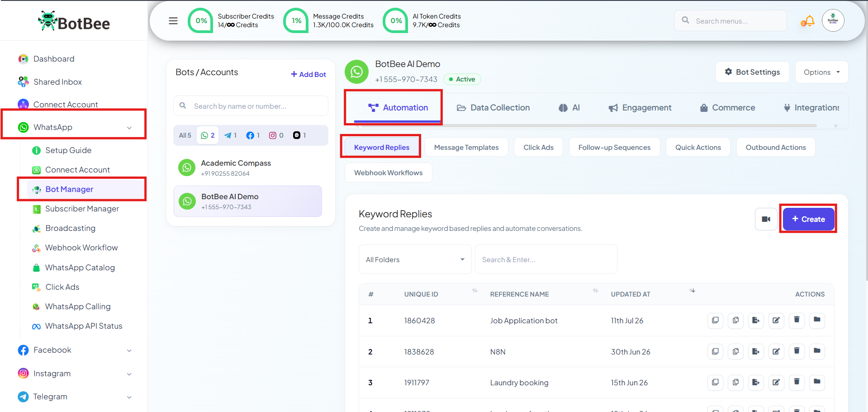Viewport: 868px width, 412px height.
Task: Click the copy-documents icon for Job Application bot
Action: tap(735, 320)
